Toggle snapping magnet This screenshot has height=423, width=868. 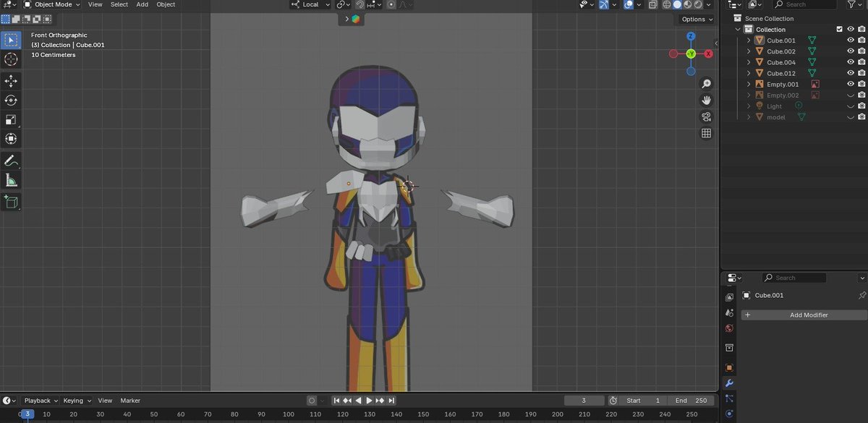tap(359, 4)
